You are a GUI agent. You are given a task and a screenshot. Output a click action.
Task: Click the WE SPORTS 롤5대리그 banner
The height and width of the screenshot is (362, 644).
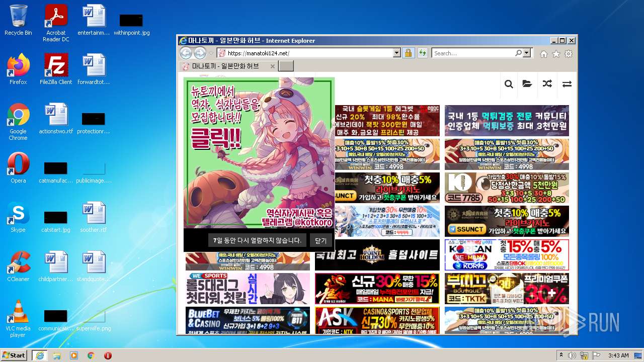click(248, 288)
